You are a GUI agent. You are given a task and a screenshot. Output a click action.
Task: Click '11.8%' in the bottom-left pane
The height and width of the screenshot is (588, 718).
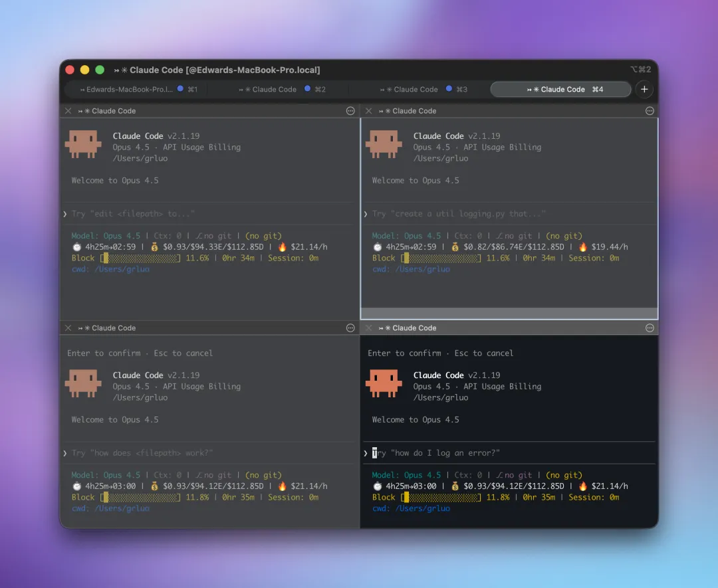point(197,498)
